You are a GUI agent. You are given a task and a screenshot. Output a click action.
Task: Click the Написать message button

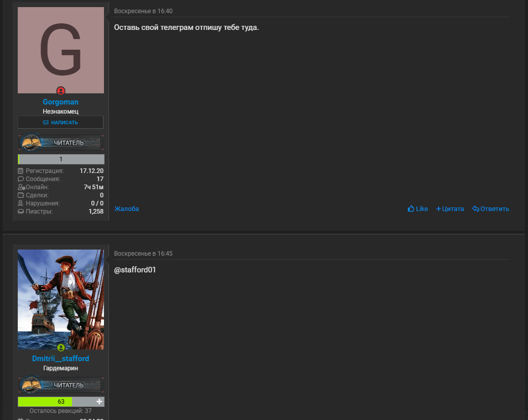click(61, 122)
